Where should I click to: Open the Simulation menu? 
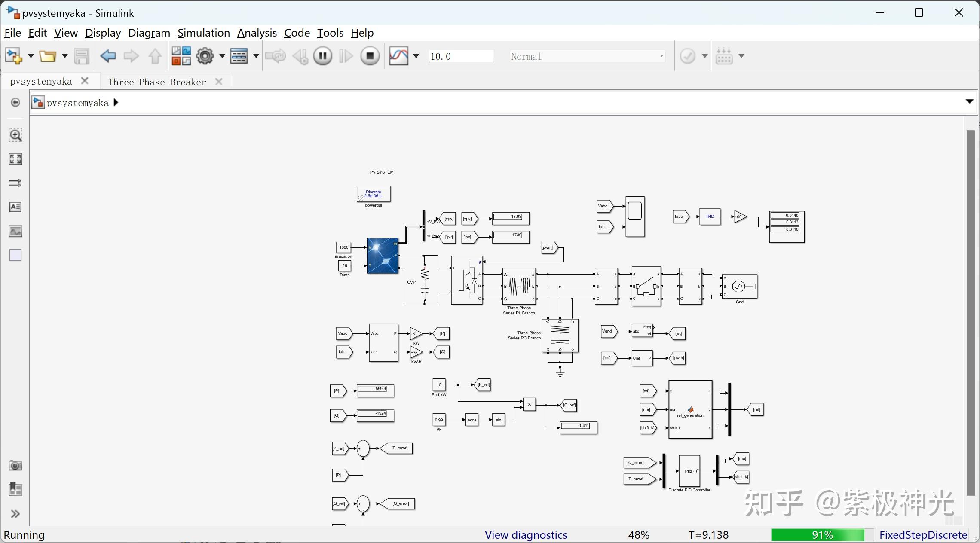203,33
